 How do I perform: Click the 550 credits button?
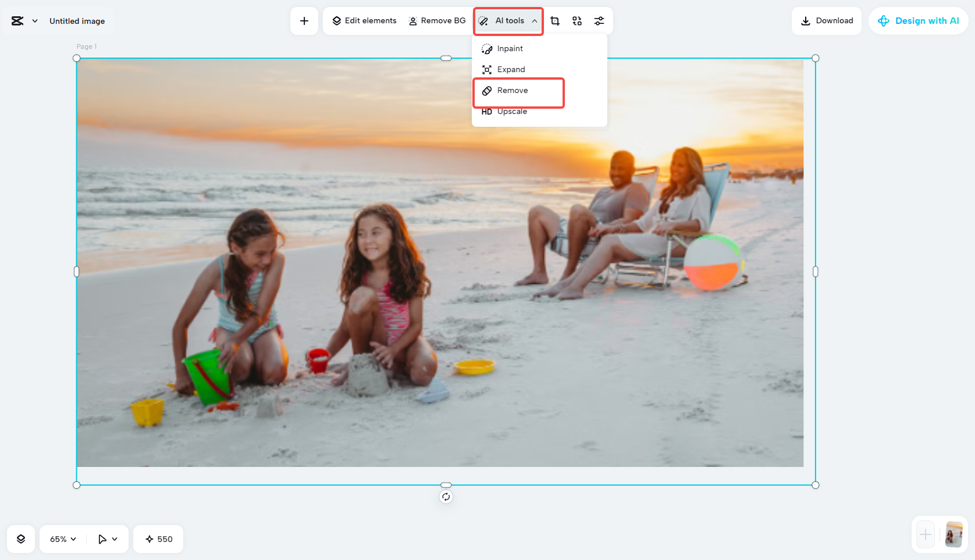click(x=158, y=539)
